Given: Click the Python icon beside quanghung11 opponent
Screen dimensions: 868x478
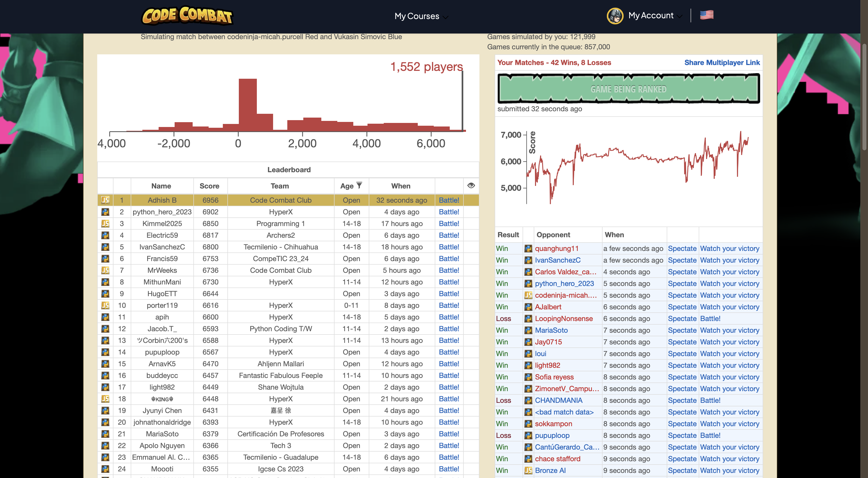Looking at the screenshot, I should pyautogui.click(x=528, y=249).
